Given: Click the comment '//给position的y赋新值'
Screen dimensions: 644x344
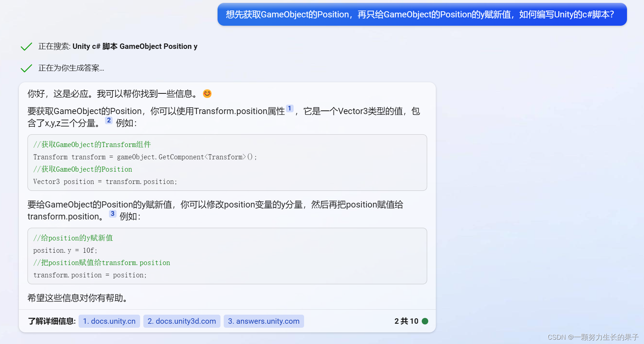Looking at the screenshot, I should pos(73,238).
